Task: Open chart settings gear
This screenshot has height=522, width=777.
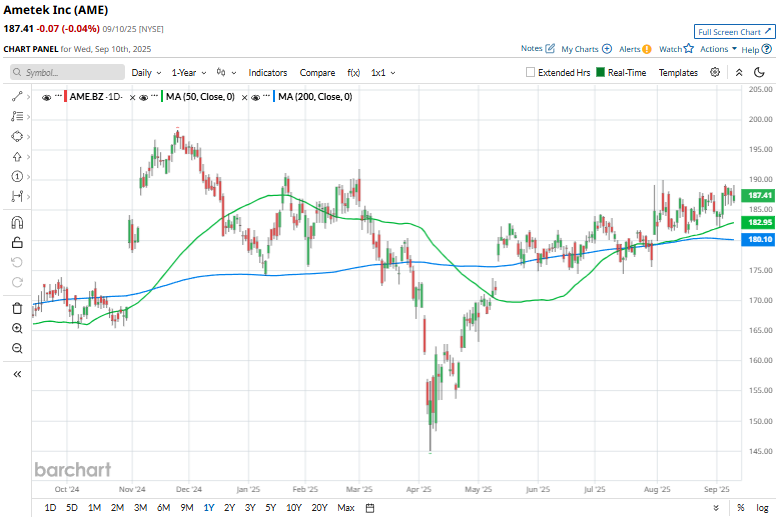Action: click(715, 72)
